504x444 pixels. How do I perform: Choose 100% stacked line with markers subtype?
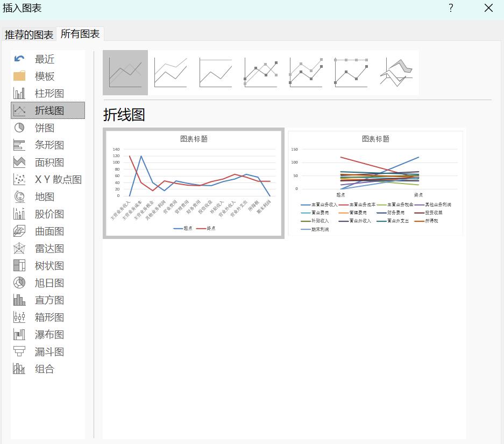[351, 72]
